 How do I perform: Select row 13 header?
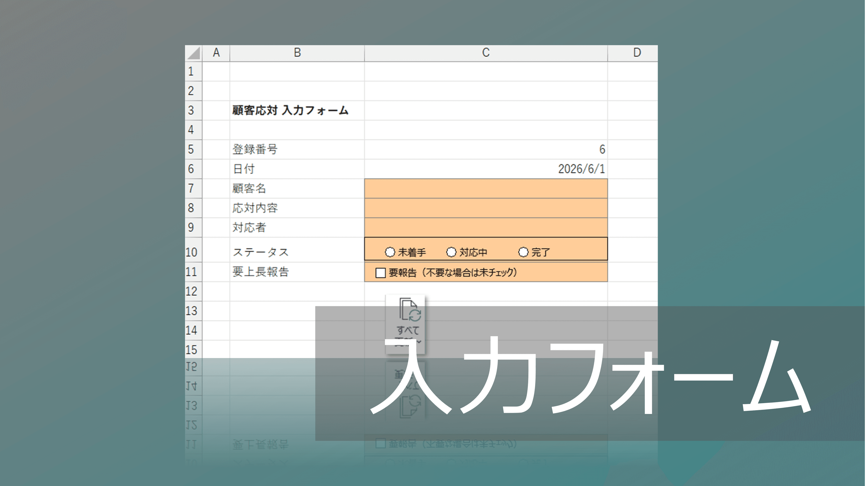tap(193, 311)
